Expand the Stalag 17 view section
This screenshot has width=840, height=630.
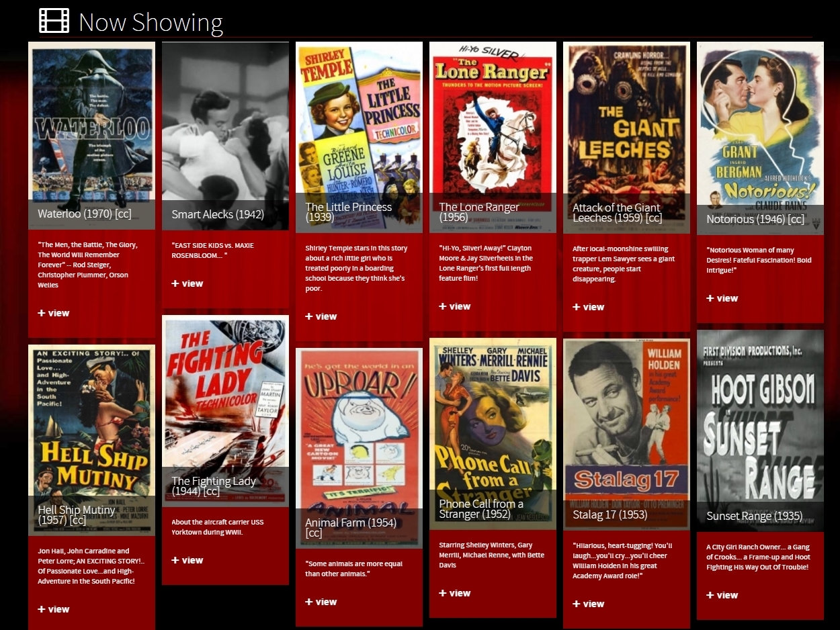click(589, 603)
